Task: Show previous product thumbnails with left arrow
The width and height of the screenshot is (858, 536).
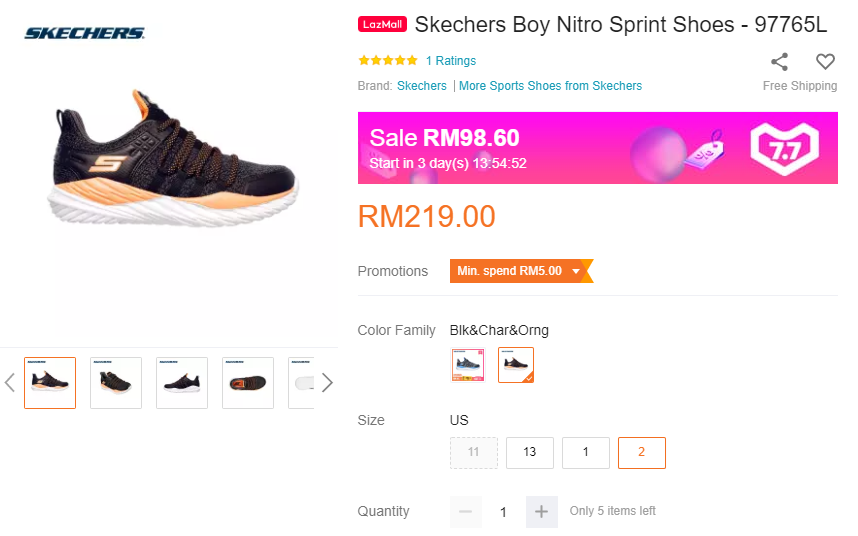Action: [10, 382]
